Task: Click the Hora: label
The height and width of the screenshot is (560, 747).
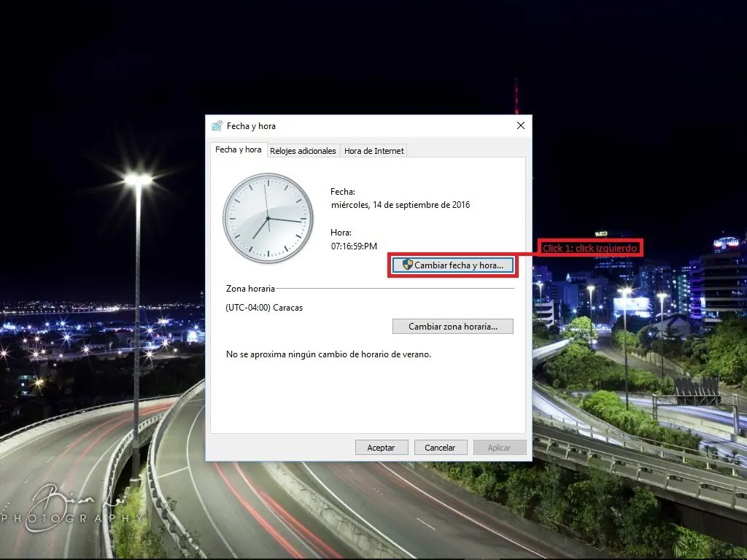Action: pos(341,233)
